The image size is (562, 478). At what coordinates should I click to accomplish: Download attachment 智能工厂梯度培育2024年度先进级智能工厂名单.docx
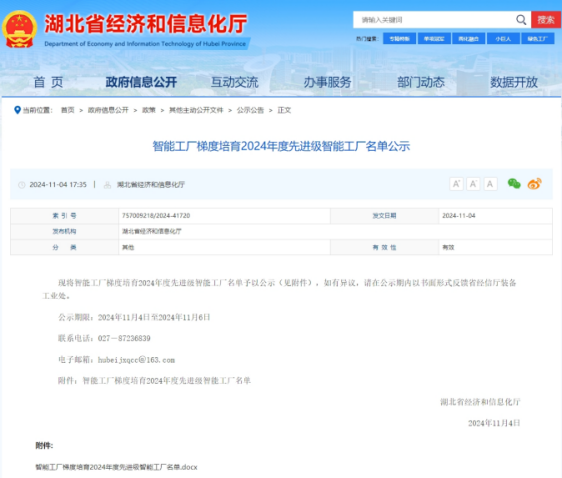click(x=116, y=467)
